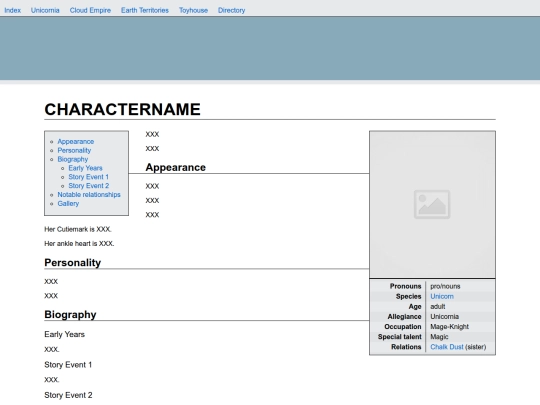Select the 'Her Cutiemark is XXX.' text
Viewport: 540px width, 405px height.
pos(78,229)
